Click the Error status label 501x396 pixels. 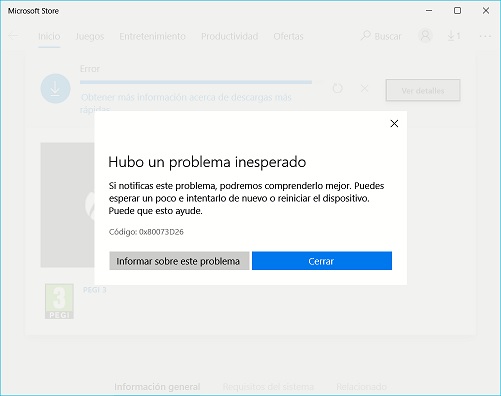[x=90, y=69]
